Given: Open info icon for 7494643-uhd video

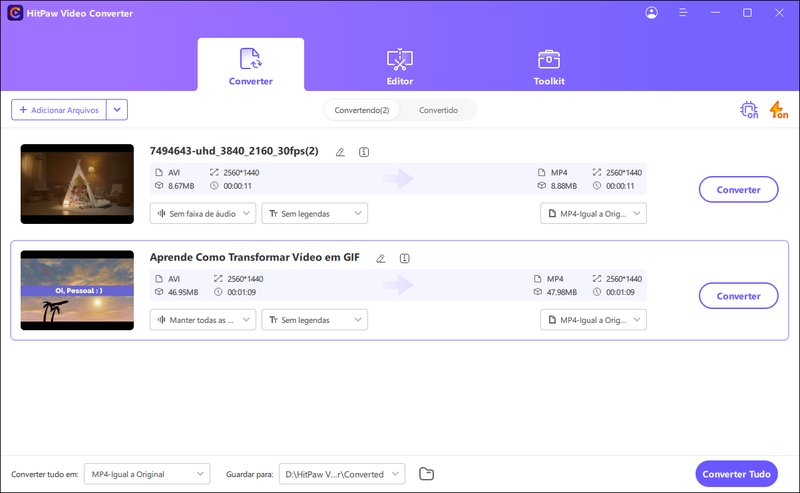Looking at the screenshot, I should pyautogui.click(x=364, y=152).
